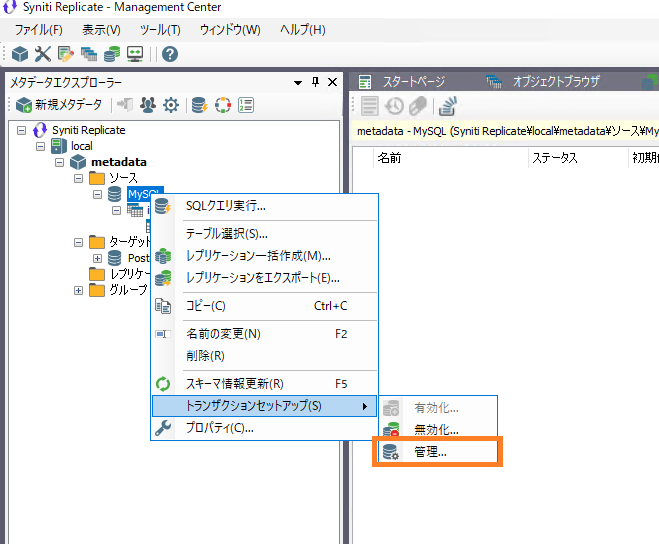Open the メタデータエクスプローラー panel dropdown arrow
This screenshot has height=544, width=659.
[x=298, y=82]
